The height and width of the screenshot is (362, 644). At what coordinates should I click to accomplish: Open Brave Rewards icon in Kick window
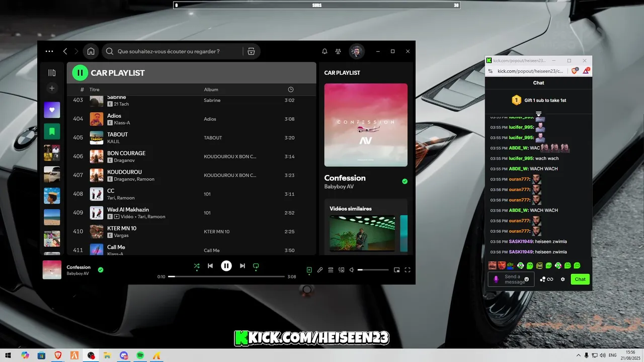[586, 71]
